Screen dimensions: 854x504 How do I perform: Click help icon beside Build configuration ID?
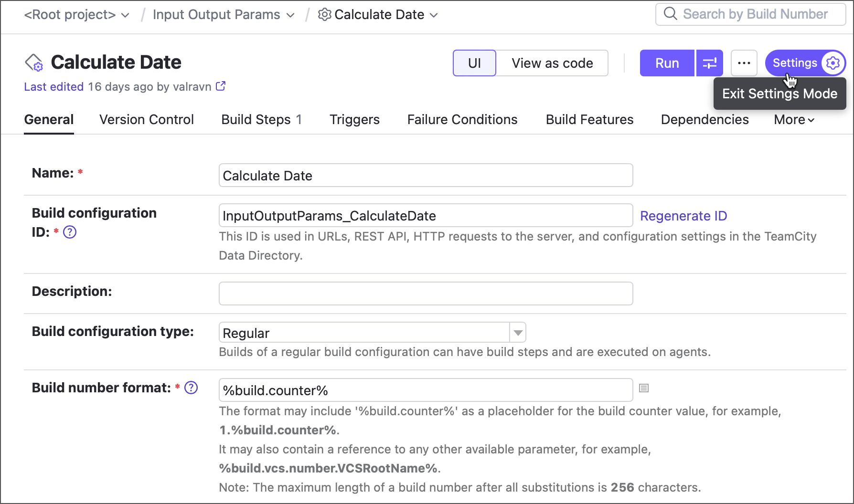coord(70,232)
